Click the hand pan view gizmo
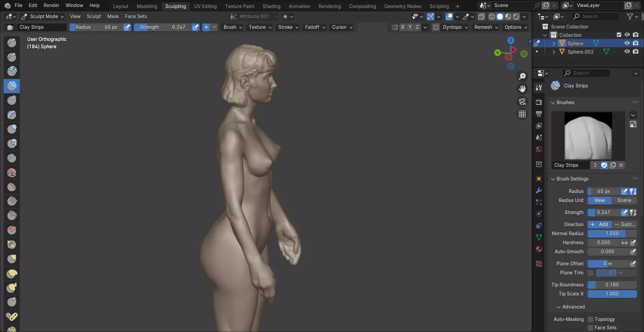Viewport: 644px width, 332px height. click(x=522, y=89)
